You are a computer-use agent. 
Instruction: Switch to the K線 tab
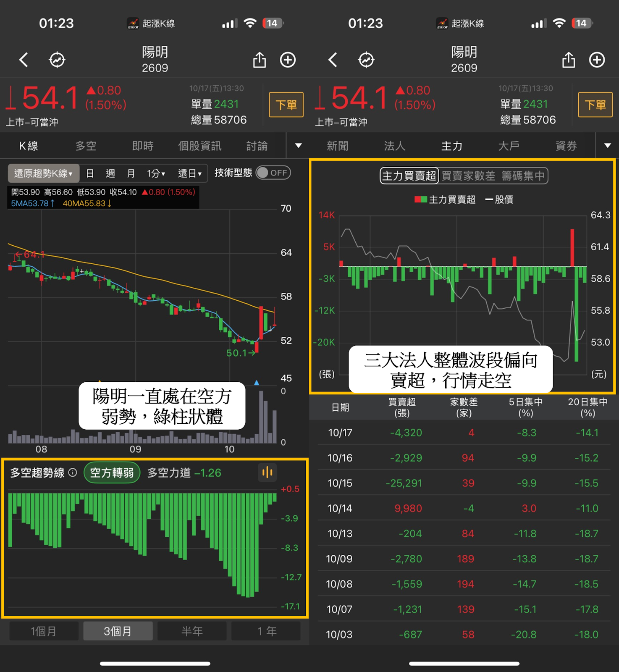(29, 146)
